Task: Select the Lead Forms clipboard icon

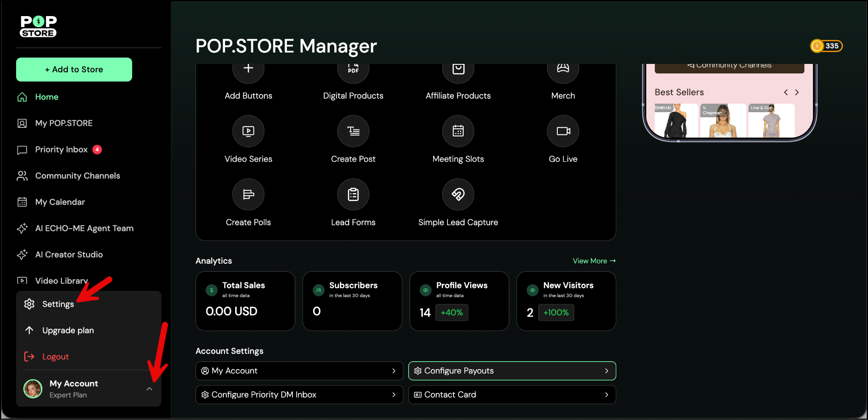Action: (x=353, y=194)
